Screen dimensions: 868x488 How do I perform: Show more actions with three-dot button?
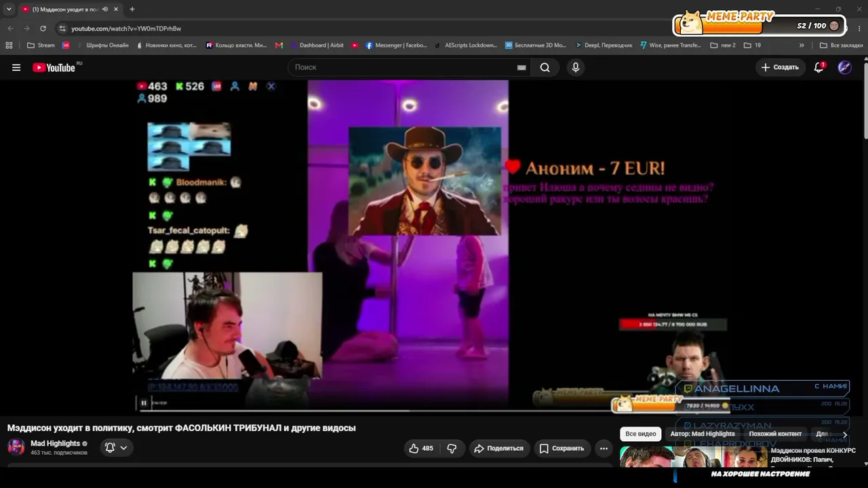[x=604, y=448]
